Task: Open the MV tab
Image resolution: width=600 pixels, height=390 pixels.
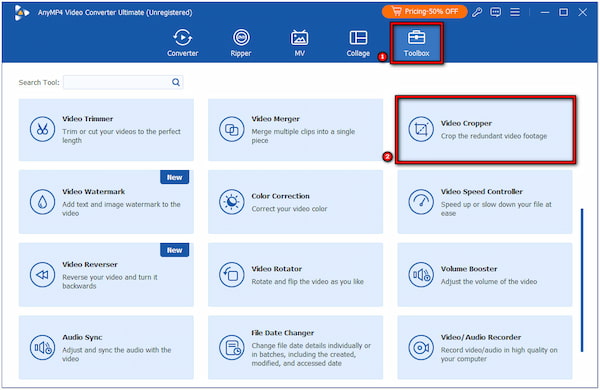Action: (299, 42)
